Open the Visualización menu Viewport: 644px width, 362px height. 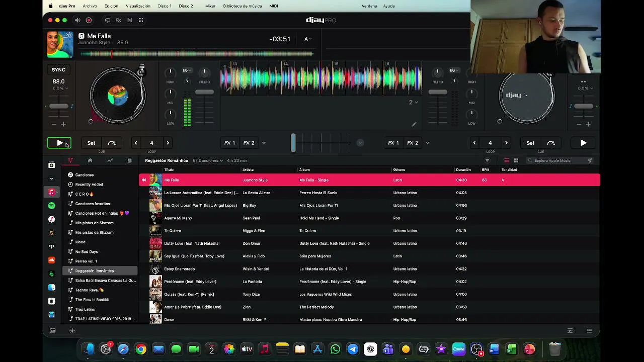tap(138, 6)
